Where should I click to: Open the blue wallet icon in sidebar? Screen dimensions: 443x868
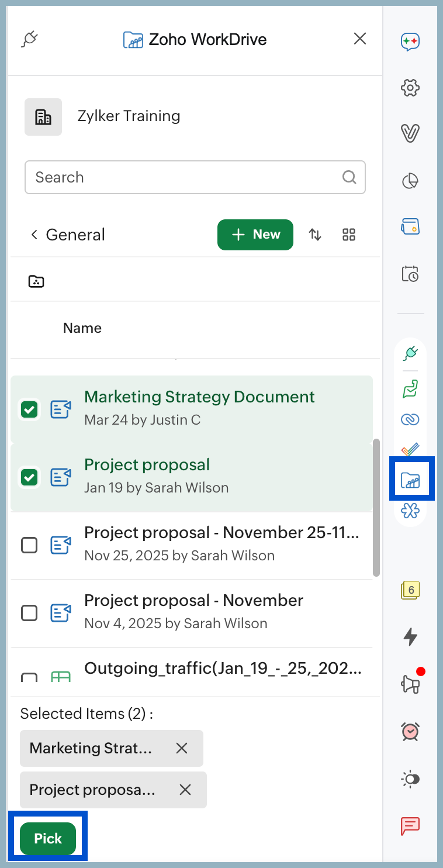[x=410, y=226]
